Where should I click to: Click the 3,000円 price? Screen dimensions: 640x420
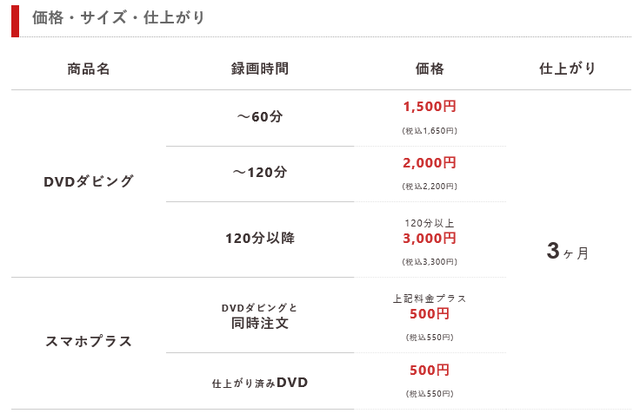tap(429, 238)
